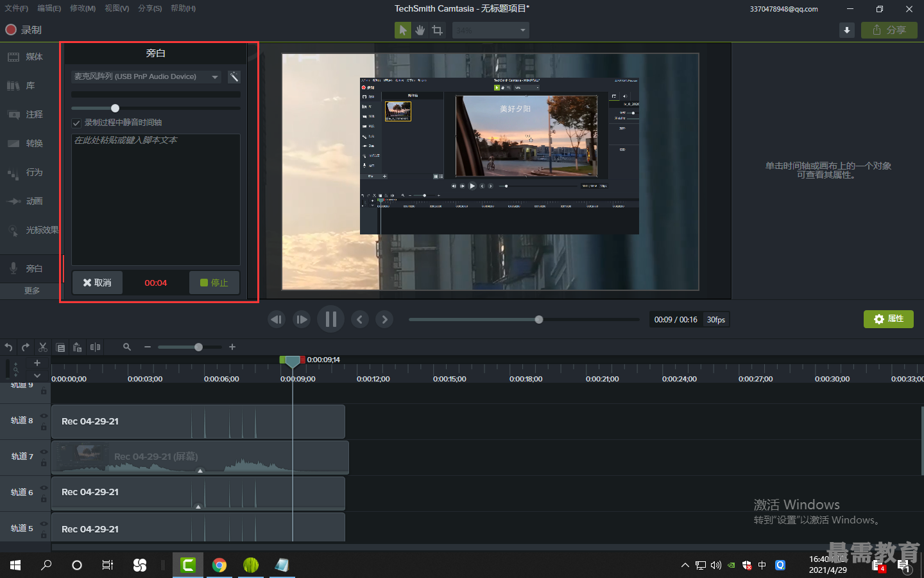Click the timeline zoom in plus
The image size is (924, 578).
(x=232, y=347)
